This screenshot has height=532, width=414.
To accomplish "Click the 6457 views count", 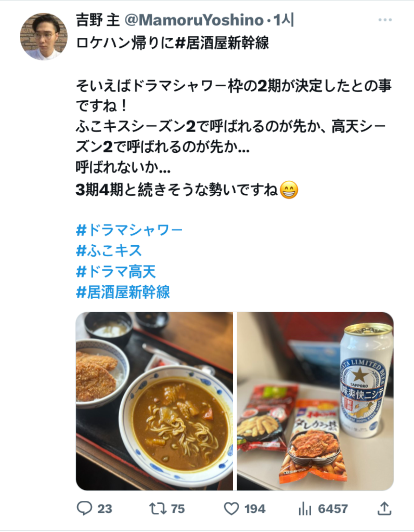I will click(x=333, y=509).
